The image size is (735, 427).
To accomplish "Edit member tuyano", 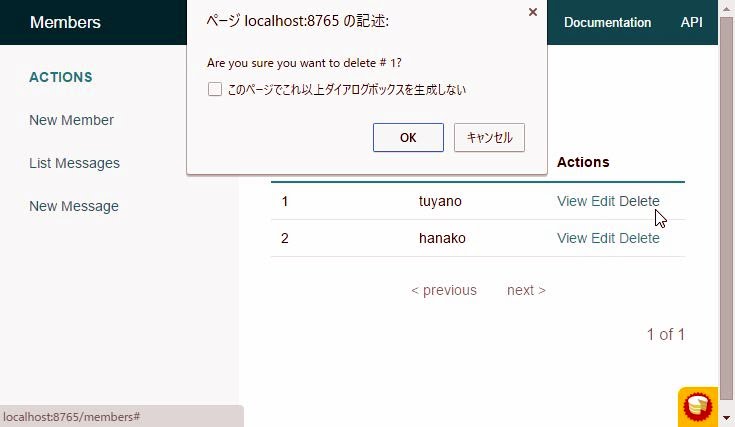I will point(603,201).
